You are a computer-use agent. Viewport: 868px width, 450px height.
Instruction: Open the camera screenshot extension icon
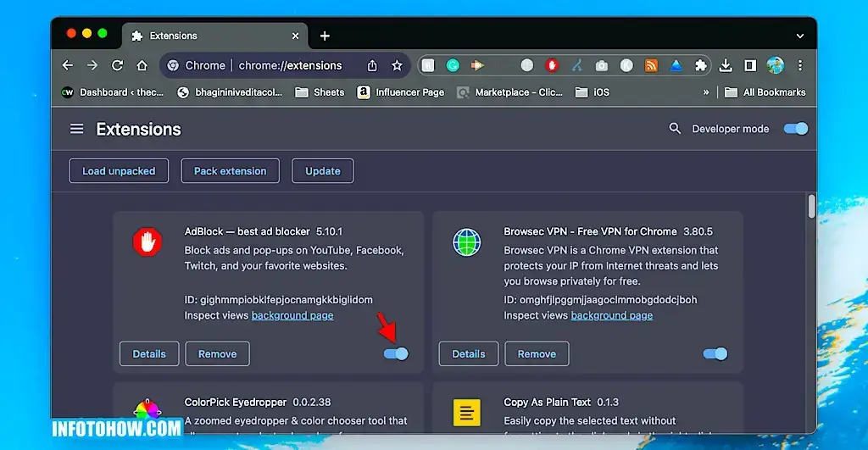(x=601, y=66)
